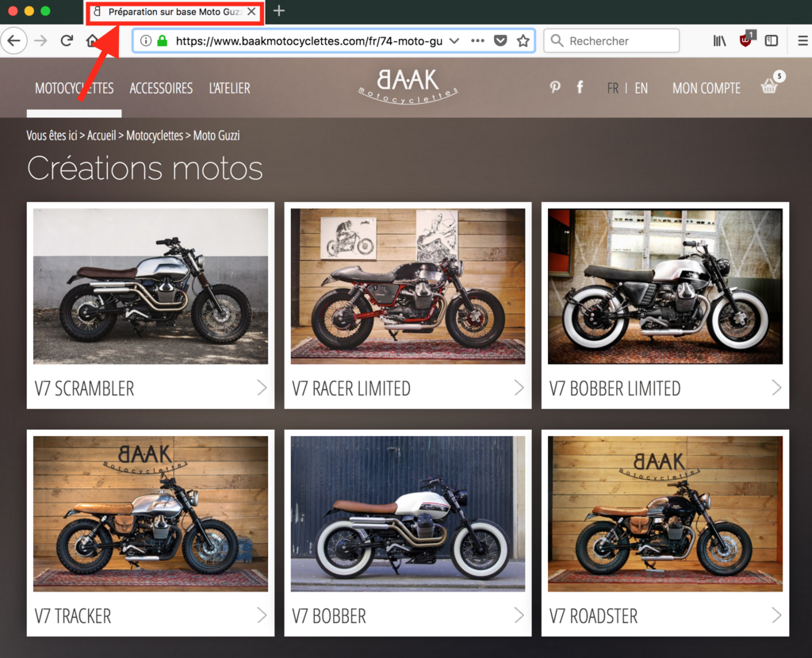Show site information via the info icon
Viewport: 812px width, 658px height.
146,40
